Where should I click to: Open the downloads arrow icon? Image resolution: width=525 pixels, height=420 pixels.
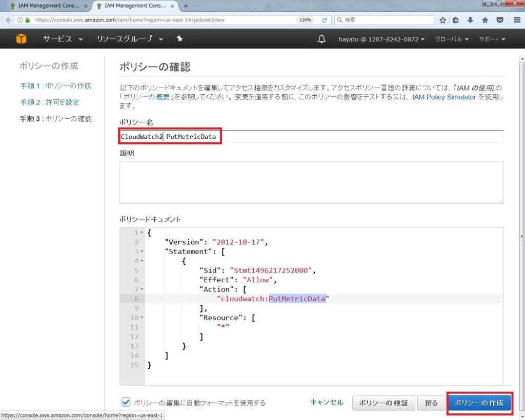(470, 20)
